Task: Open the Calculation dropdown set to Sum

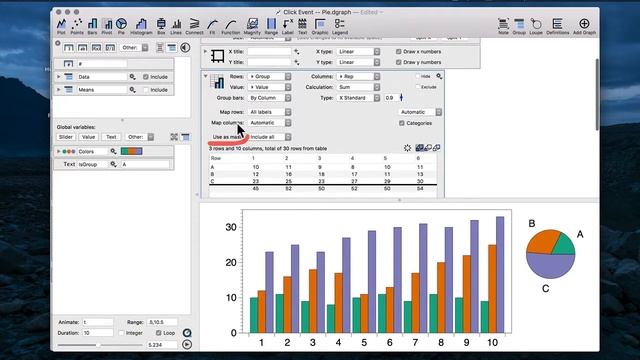Action: [358, 87]
